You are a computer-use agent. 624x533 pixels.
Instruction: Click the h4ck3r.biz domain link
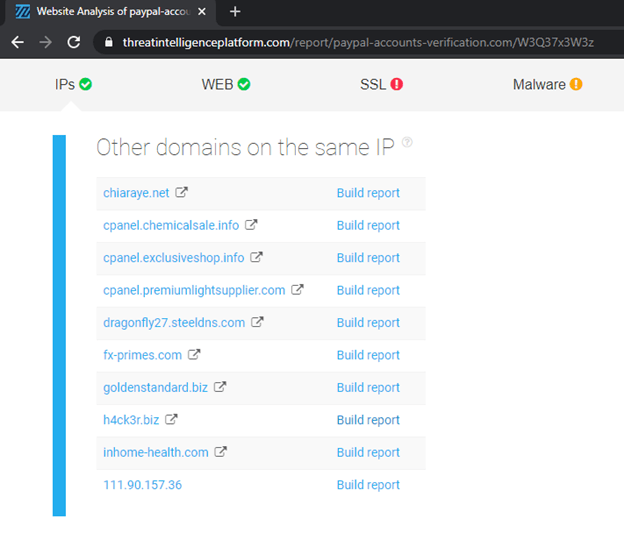[131, 420]
